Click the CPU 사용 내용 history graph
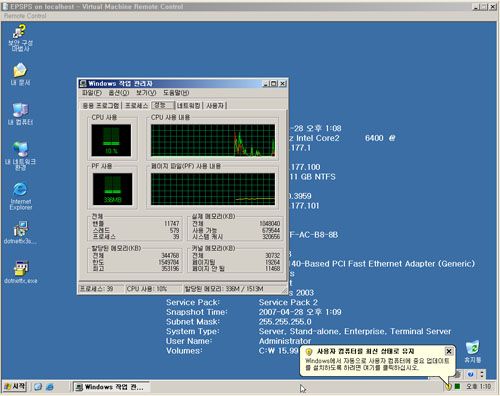The height and width of the screenshot is (396, 500). (x=213, y=140)
